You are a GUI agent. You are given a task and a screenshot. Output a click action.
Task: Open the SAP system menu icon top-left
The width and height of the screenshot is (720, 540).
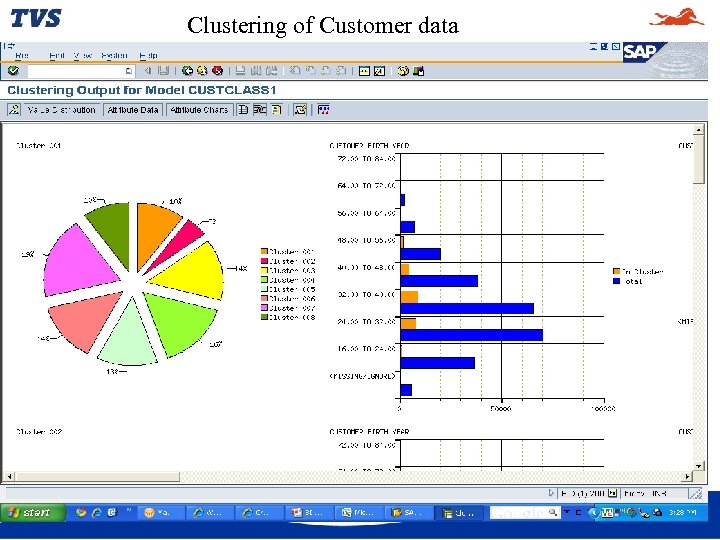9,46
